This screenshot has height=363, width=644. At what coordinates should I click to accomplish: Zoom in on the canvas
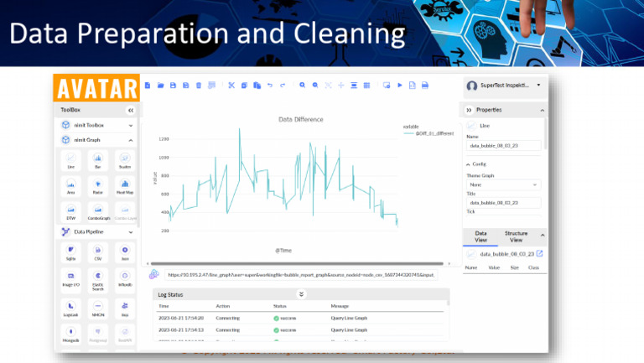(x=302, y=86)
